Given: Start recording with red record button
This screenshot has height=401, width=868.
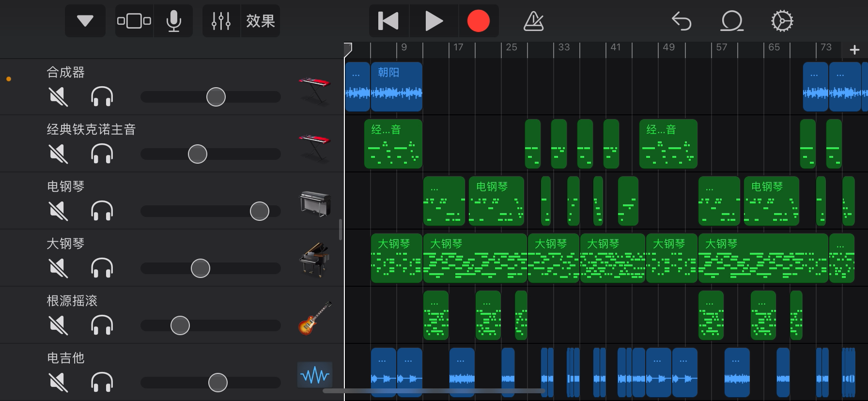Looking at the screenshot, I should (478, 21).
